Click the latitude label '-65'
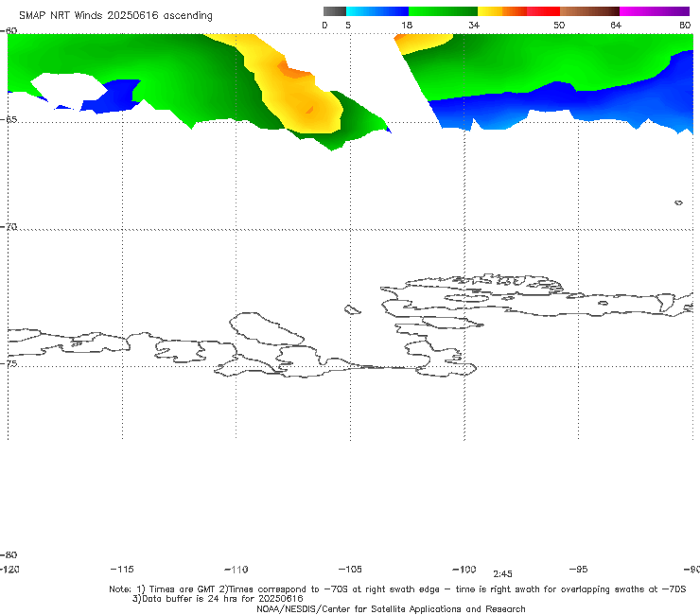 click(x=9, y=120)
